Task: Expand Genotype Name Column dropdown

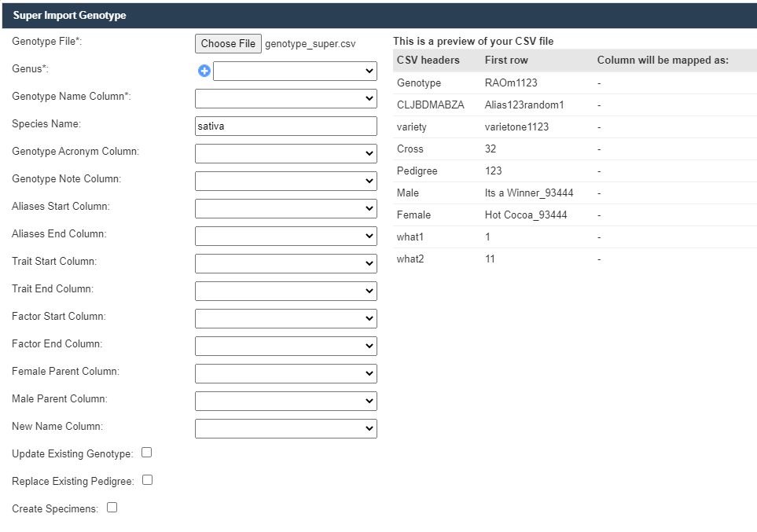Action: (x=286, y=99)
